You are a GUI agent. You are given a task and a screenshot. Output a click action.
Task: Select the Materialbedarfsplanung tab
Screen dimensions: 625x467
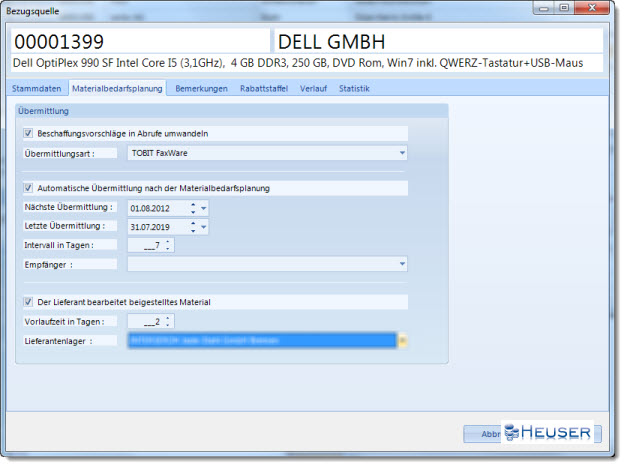pos(117,88)
